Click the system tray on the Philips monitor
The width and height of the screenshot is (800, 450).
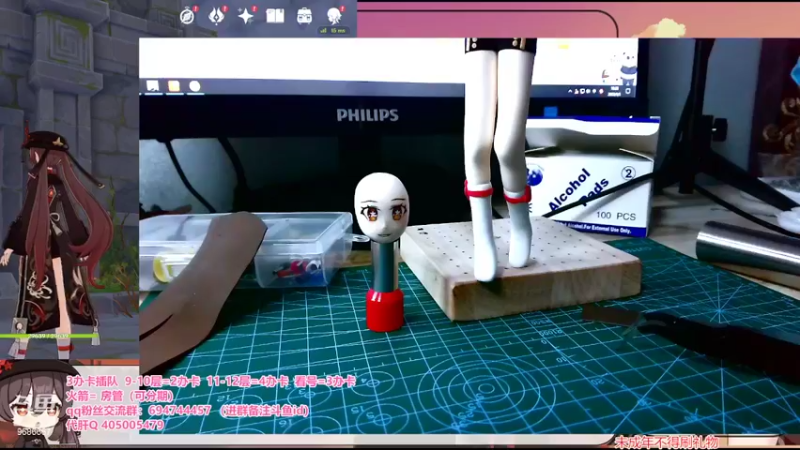pyautogui.click(x=601, y=91)
